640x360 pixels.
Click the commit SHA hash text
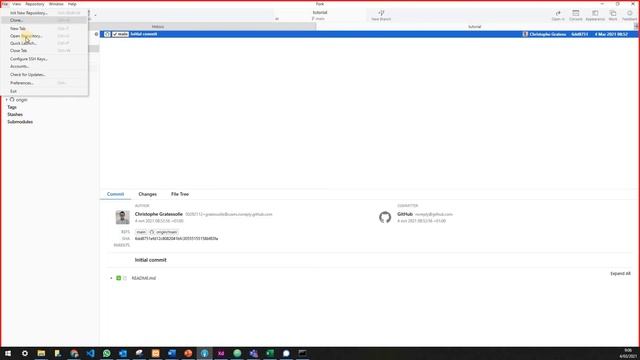[x=176, y=238]
